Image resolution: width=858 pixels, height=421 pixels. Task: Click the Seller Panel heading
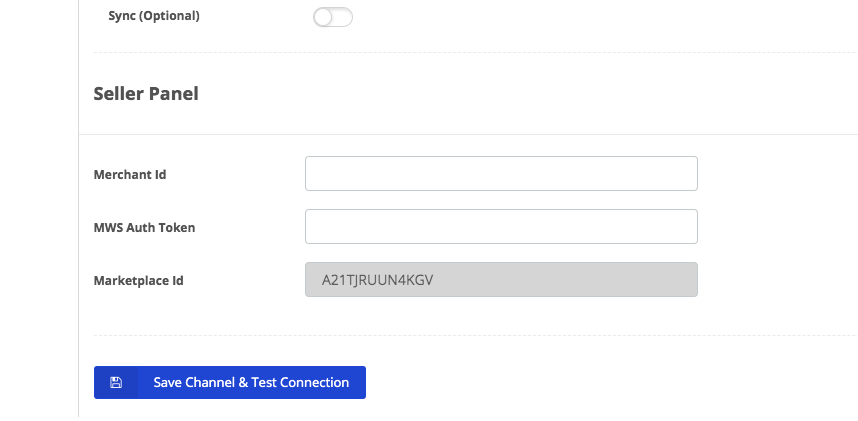(x=146, y=94)
